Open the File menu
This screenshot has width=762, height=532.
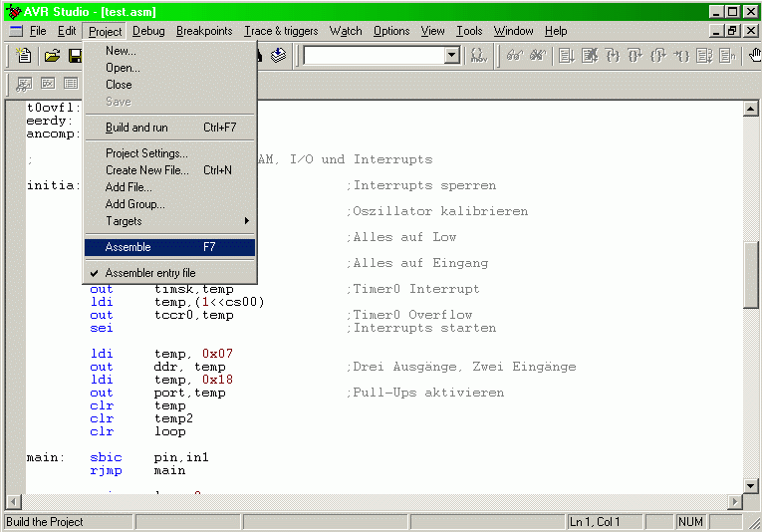pos(38,31)
